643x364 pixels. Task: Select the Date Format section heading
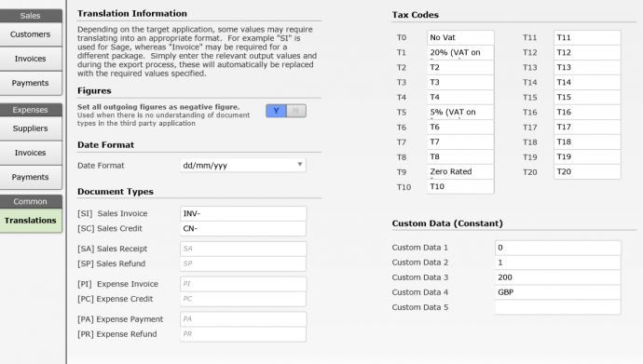tap(106, 145)
